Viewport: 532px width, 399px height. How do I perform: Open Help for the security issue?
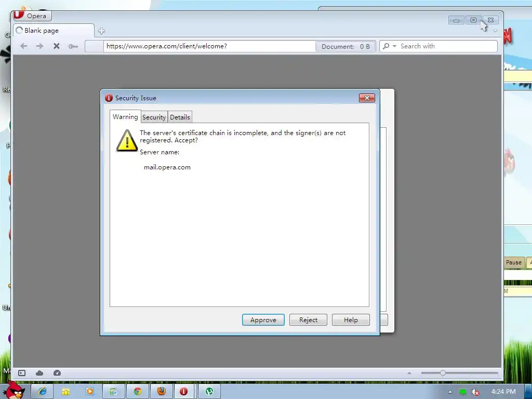(x=351, y=320)
